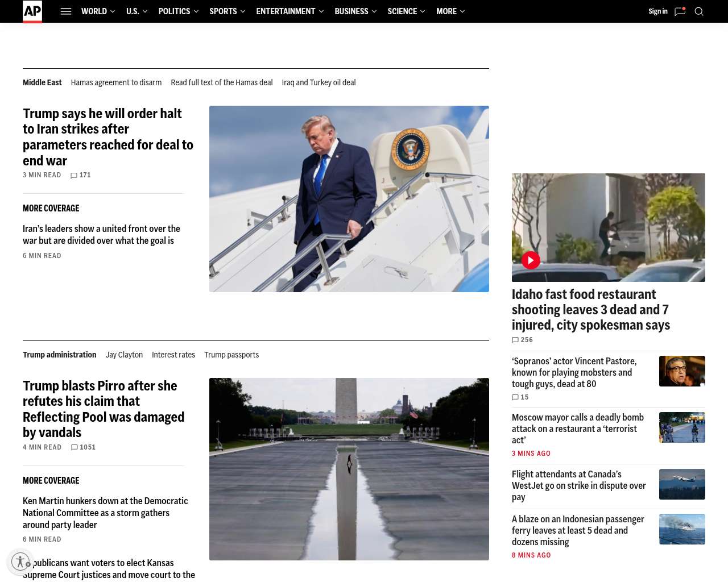Open the search magnifier icon
The image size is (728, 582).
pyautogui.click(x=699, y=11)
